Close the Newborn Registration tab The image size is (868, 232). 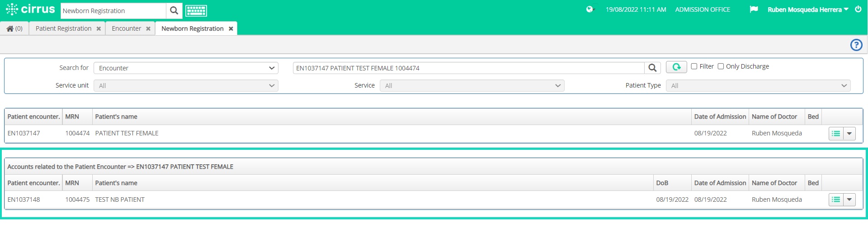[x=231, y=29]
